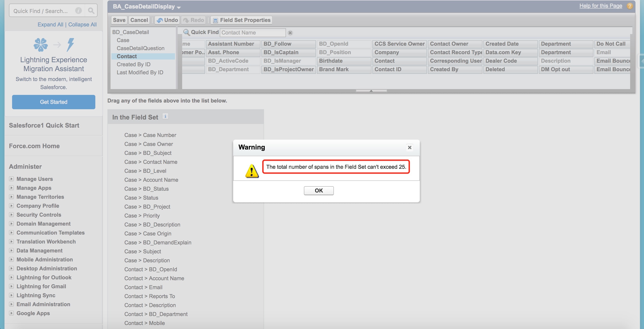Open Salesforce1 Quick Start
Screen dimensions: 644x329
click(x=44, y=125)
